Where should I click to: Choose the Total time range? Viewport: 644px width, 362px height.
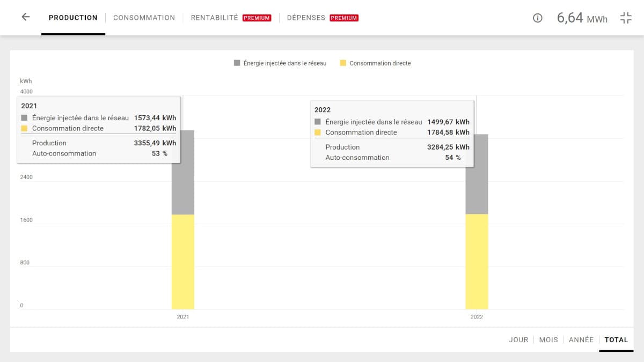coord(616,339)
